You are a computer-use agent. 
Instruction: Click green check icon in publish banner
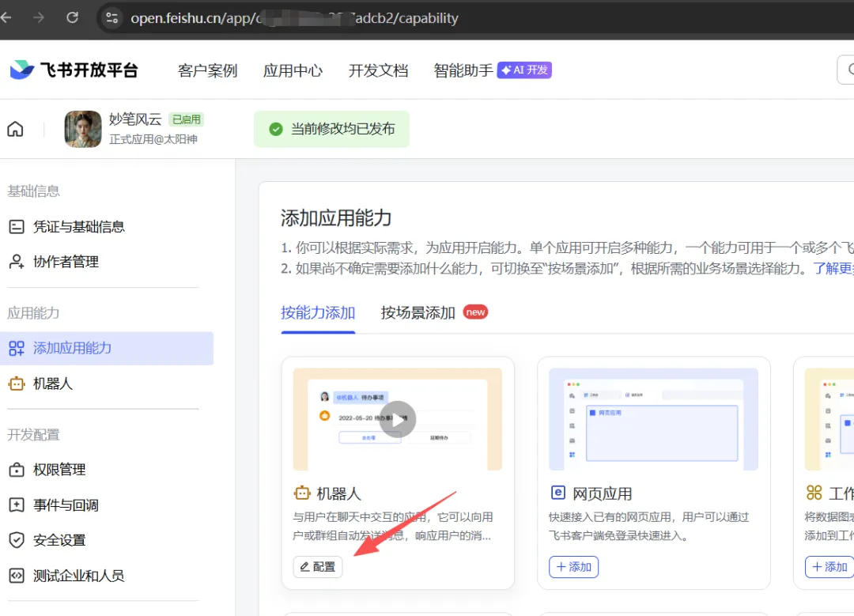tap(276, 129)
